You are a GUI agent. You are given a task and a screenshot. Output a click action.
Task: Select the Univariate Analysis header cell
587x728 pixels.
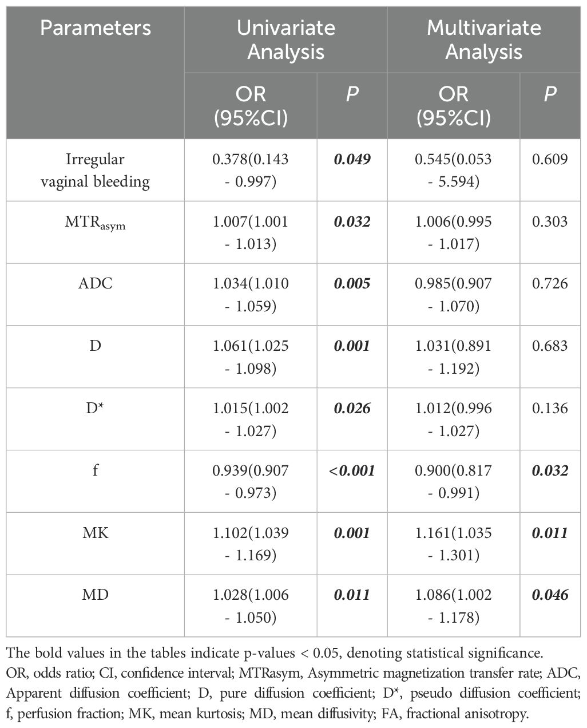[x=285, y=39]
